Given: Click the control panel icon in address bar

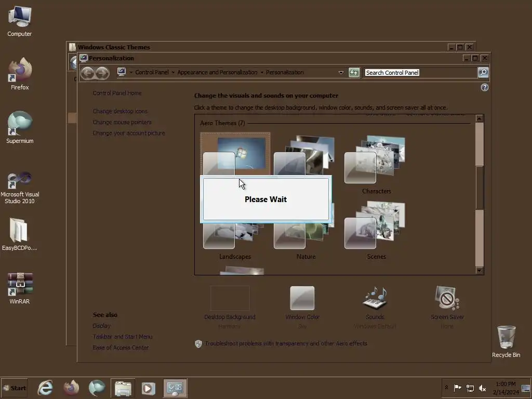Looking at the screenshot, I should point(122,72).
